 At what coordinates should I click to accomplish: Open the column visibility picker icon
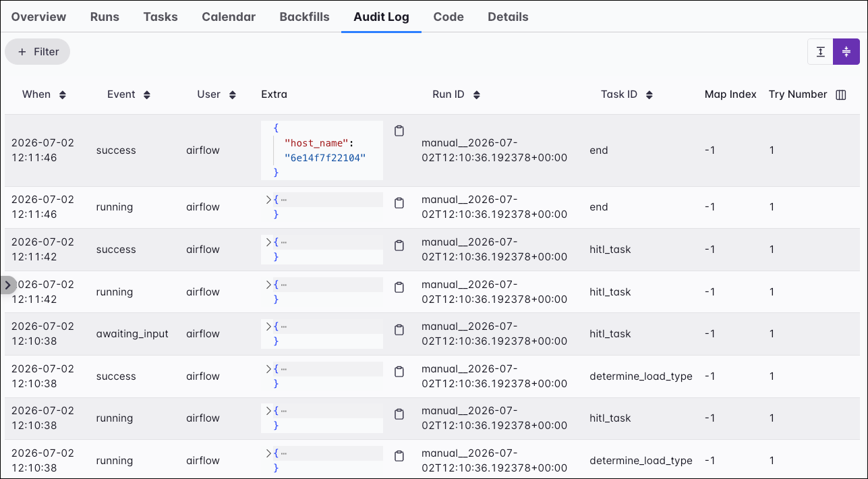click(840, 95)
